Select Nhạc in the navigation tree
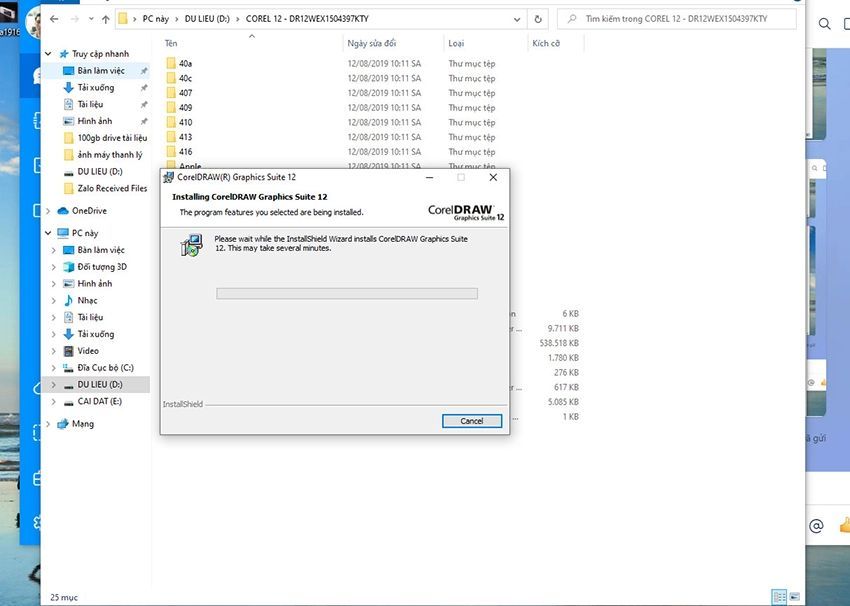Image resolution: width=850 pixels, height=606 pixels. pos(87,300)
